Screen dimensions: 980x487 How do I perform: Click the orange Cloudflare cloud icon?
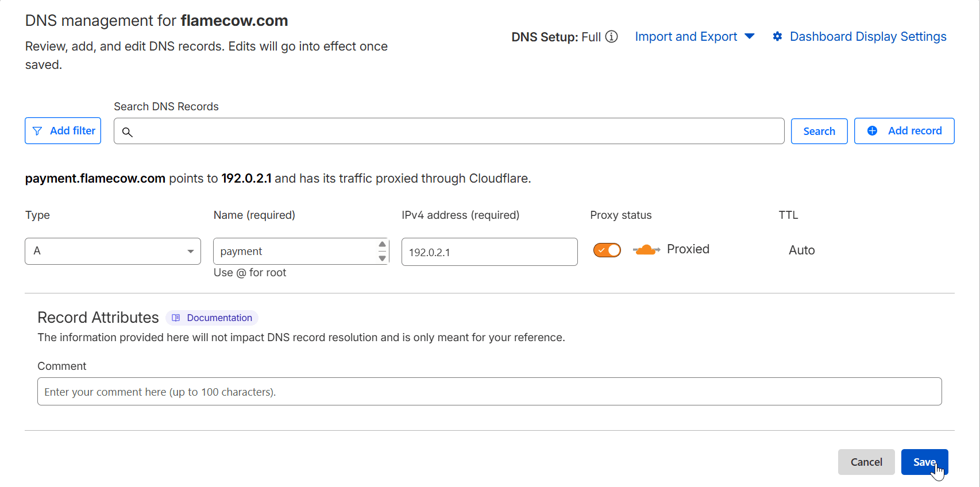point(646,250)
